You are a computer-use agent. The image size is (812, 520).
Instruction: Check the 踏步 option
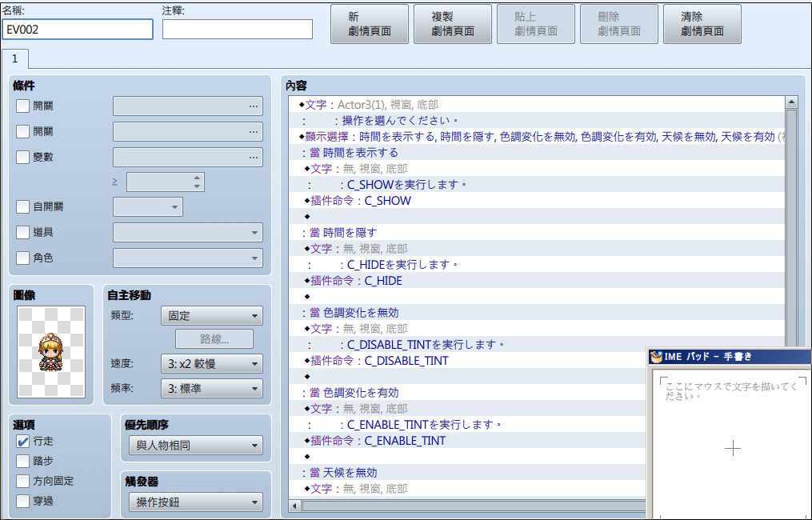click(x=22, y=461)
